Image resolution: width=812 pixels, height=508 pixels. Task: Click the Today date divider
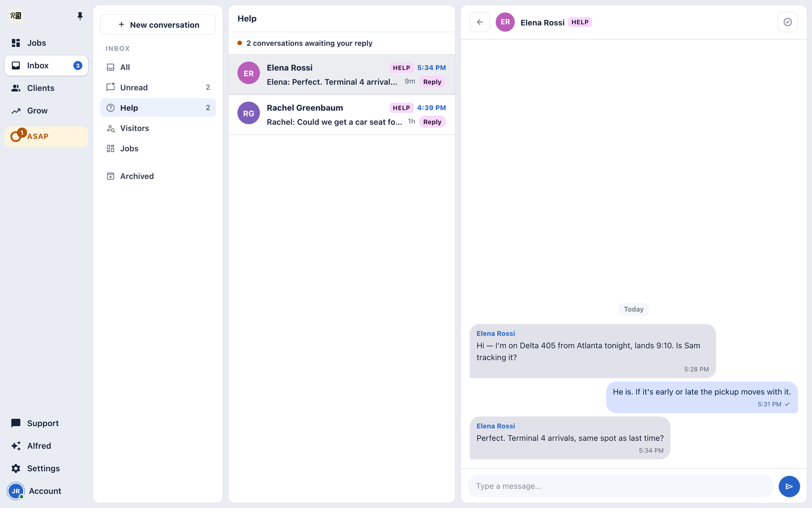634,309
